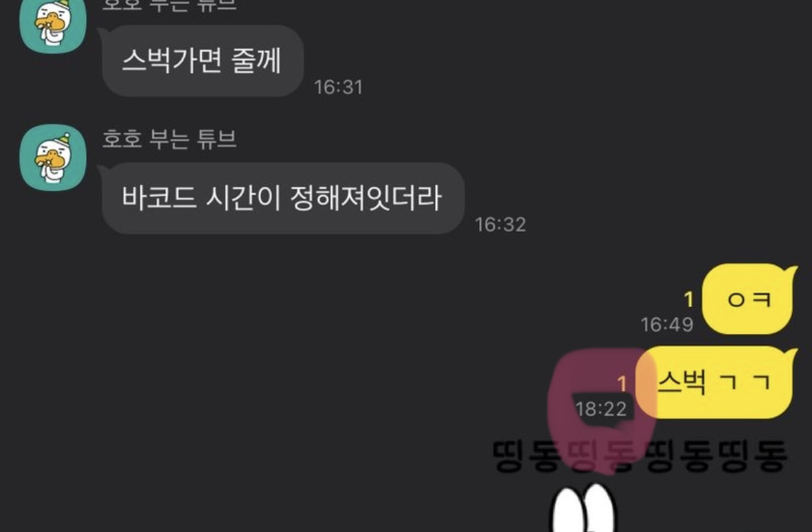The width and height of the screenshot is (812, 532).
Task: Tap the last "띵동" in sticker text
Action: tap(753, 456)
